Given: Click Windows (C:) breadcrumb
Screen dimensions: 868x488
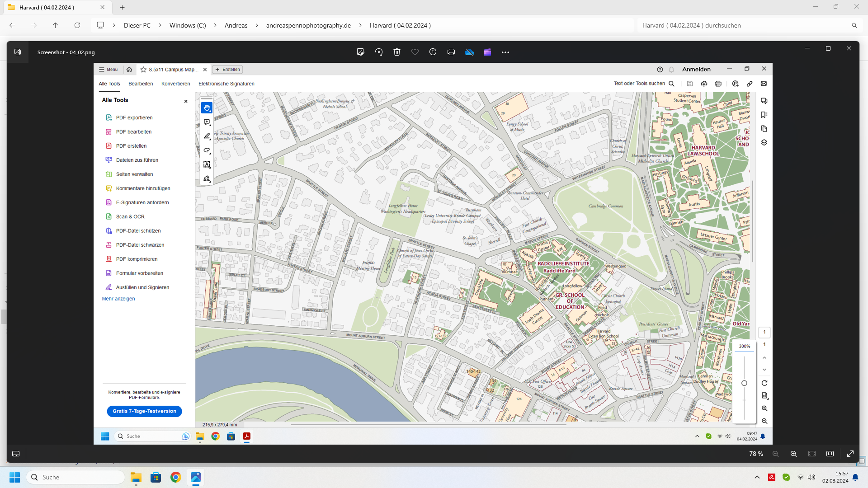Looking at the screenshot, I should point(188,25).
